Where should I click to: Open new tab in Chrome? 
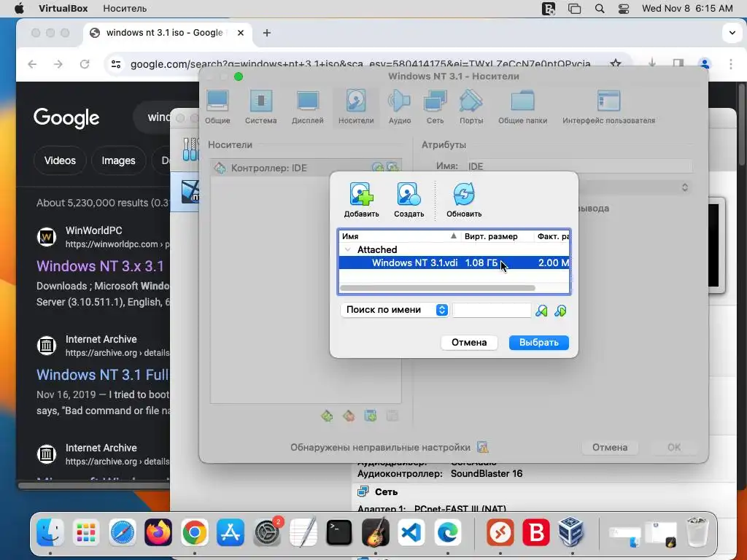click(x=267, y=33)
